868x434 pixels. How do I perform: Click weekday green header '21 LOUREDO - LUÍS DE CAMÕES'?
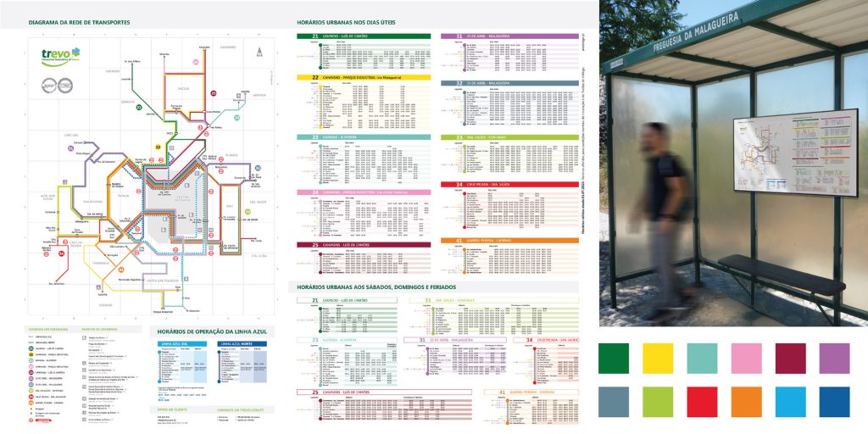point(364,36)
